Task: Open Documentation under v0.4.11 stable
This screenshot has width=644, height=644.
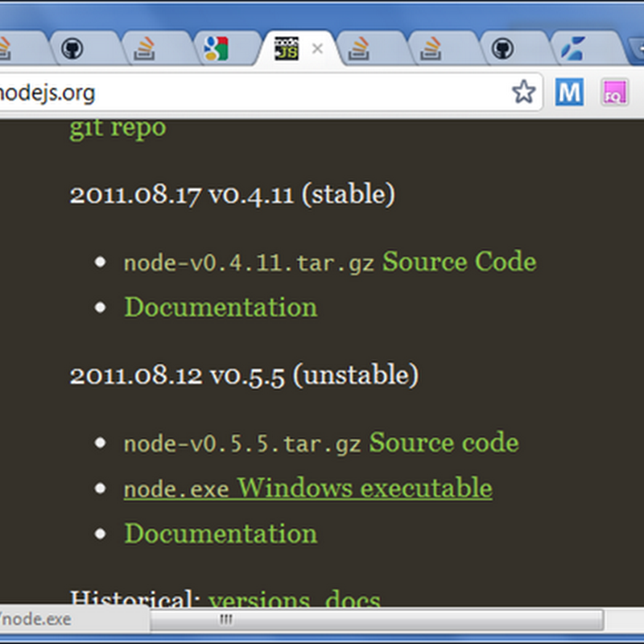Action: click(221, 308)
